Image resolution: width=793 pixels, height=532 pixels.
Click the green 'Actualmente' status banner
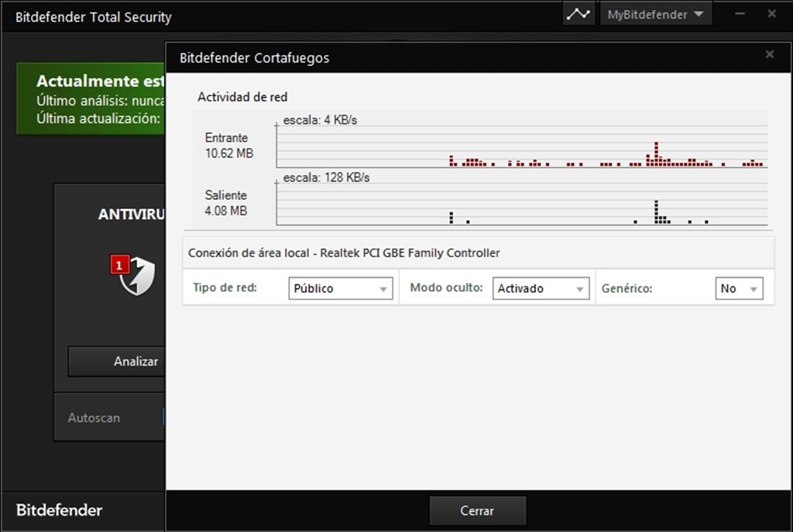[91, 98]
